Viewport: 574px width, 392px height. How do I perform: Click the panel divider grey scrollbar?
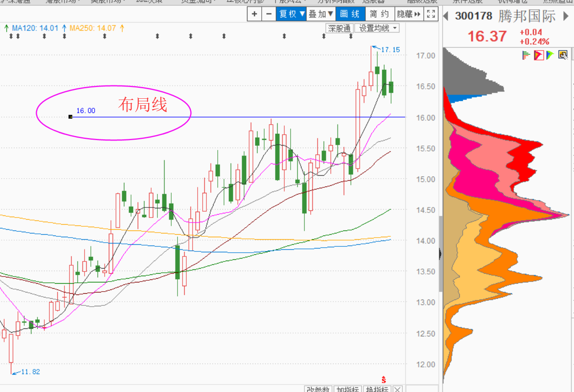(x=440, y=254)
